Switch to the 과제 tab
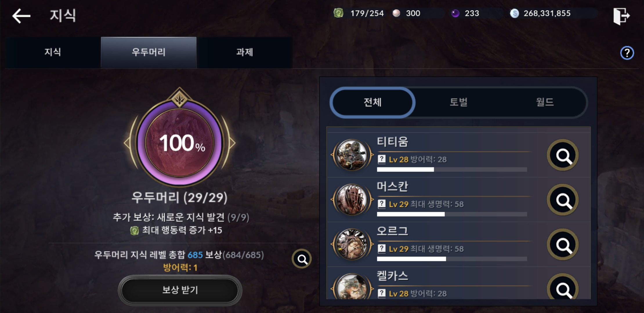Viewport: 644px width, 313px height. pos(244,52)
